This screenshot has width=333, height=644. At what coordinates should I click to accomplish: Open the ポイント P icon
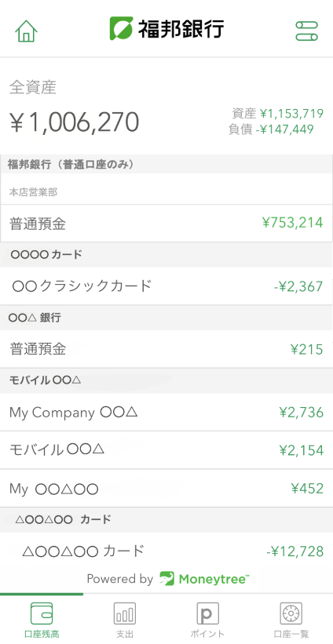click(207, 613)
